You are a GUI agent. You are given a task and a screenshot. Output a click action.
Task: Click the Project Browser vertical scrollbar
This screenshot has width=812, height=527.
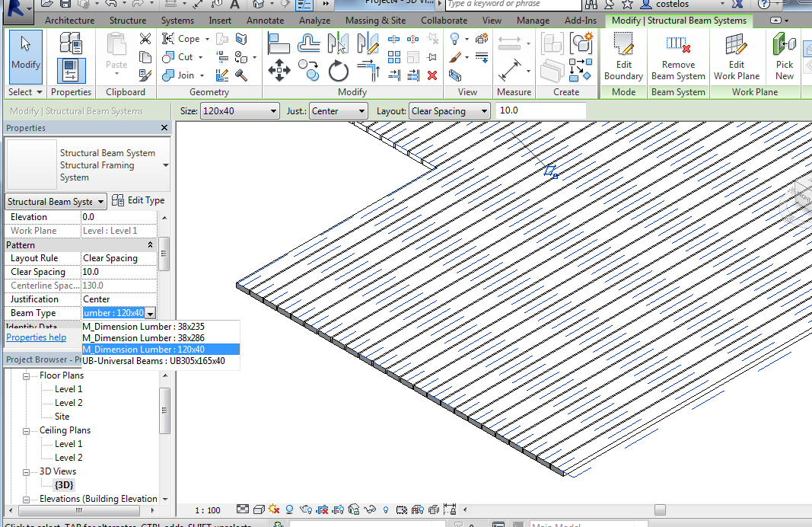pos(165,410)
